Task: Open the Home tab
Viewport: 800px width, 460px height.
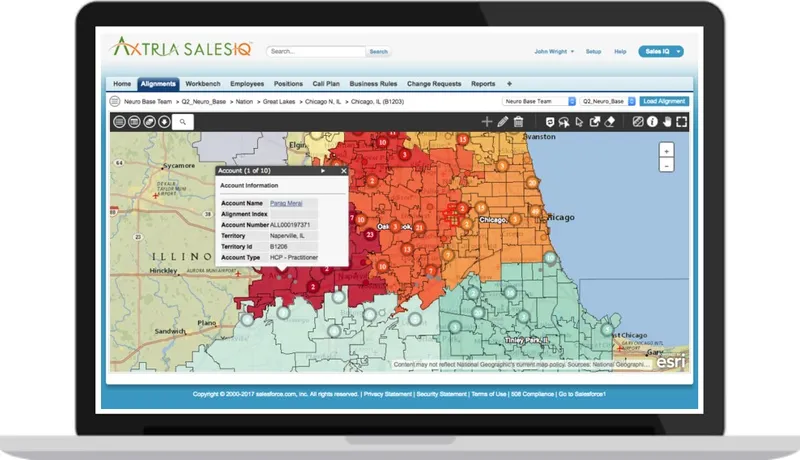Action: [122, 84]
